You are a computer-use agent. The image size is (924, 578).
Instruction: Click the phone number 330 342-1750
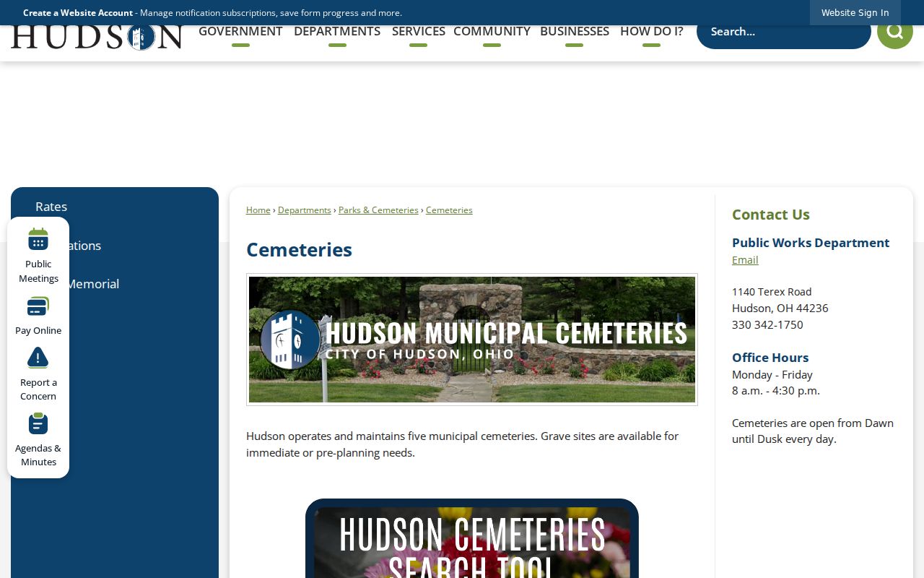pos(767,325)
